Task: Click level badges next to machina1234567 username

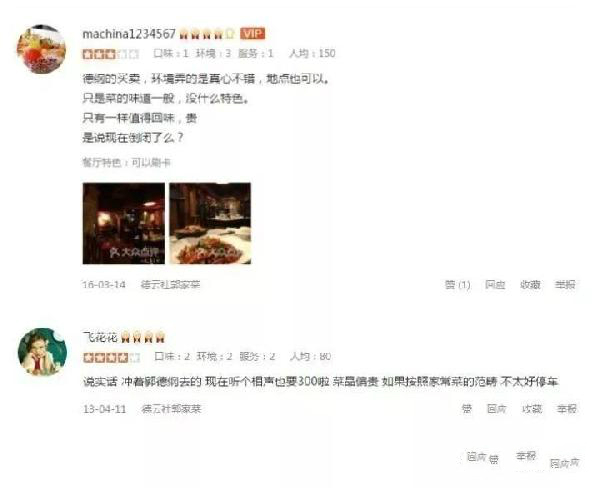Action: tap(207, 34)
